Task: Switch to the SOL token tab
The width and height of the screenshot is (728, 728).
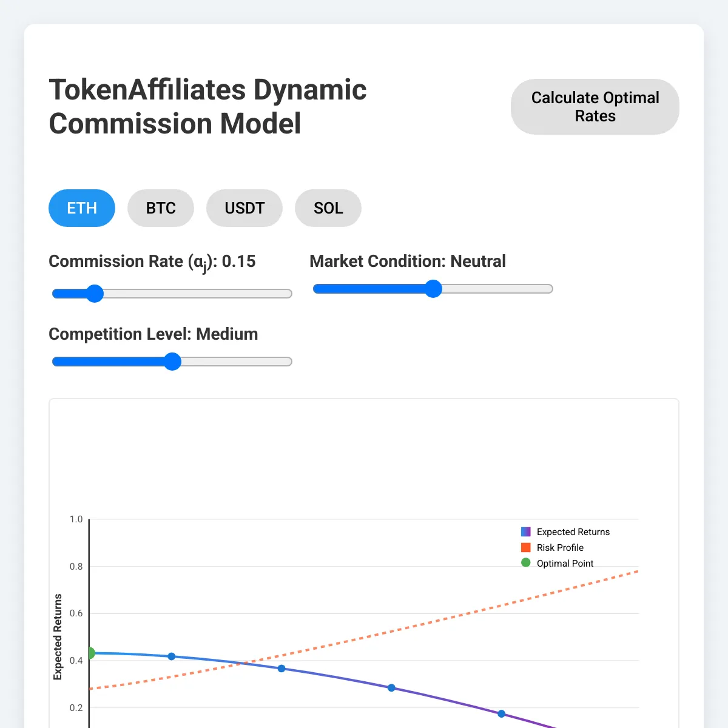Action: pyautogui.click(x=328, y=208)
